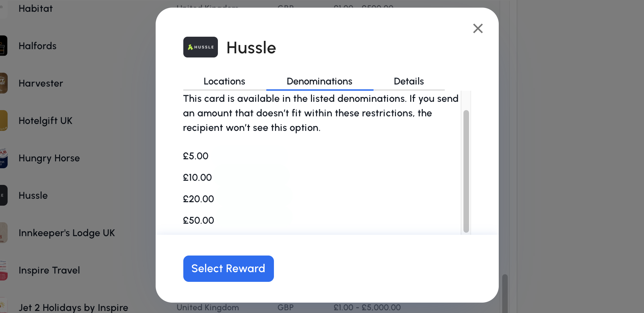
Task: Switch to the Locations tab
Action: click(x=224, y=81)
